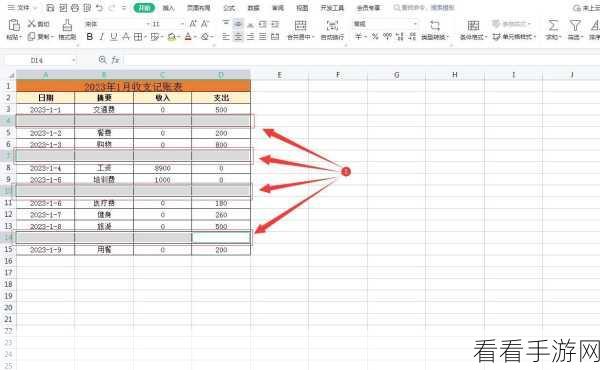Click the AutoSum sigma icon
The width and height of the screenshot is (600, 370).
point(553,25)
